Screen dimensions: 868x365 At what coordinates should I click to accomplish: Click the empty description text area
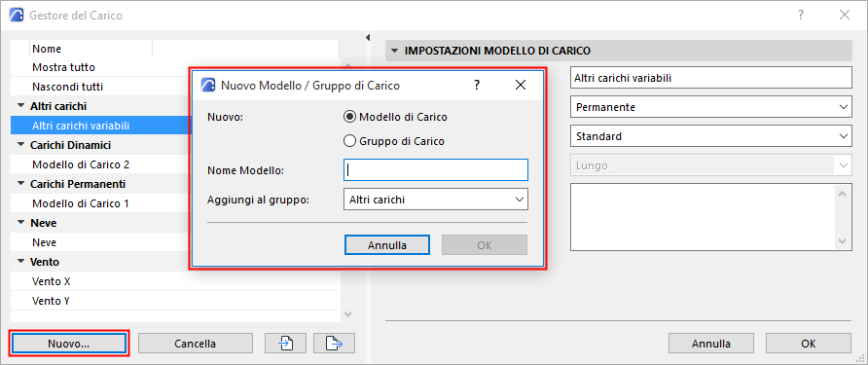coord(703,218)
